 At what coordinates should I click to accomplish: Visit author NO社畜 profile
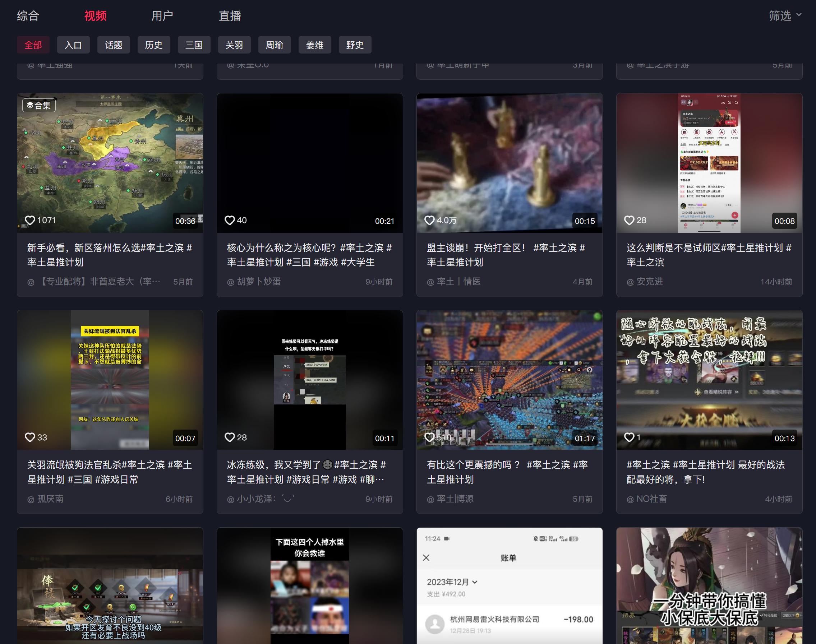click(x=647, y=499)
